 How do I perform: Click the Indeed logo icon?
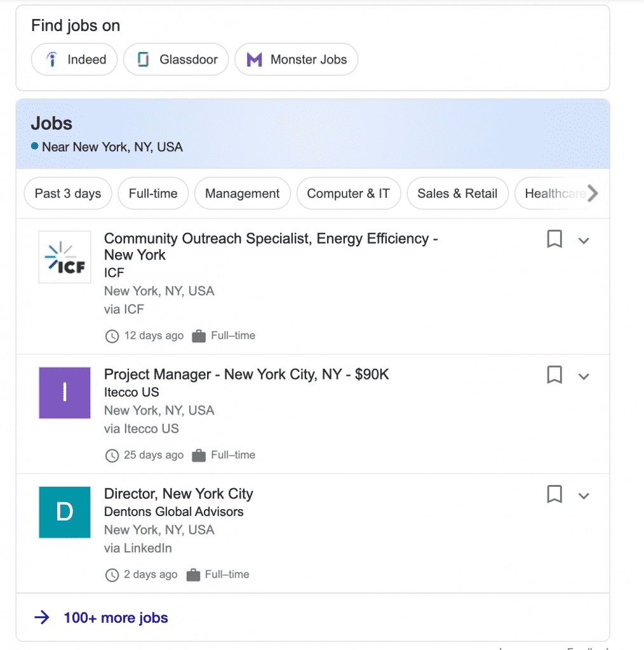[x=50, y=59]
